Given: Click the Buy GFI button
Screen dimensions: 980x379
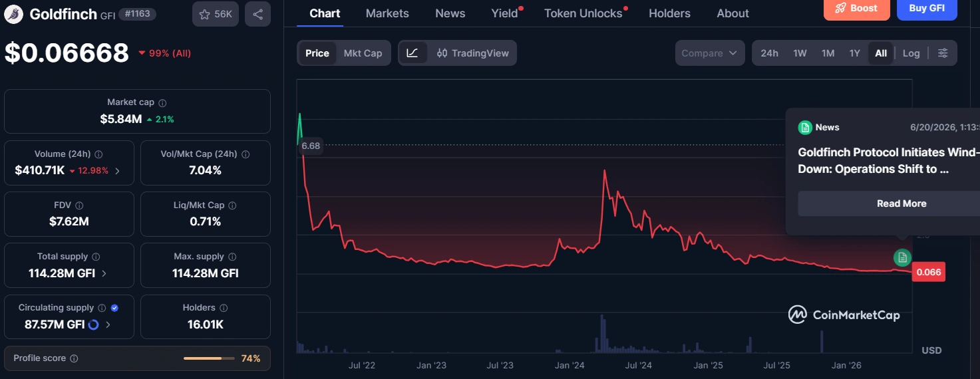Looking at the screenshot, I should point(927,9).
